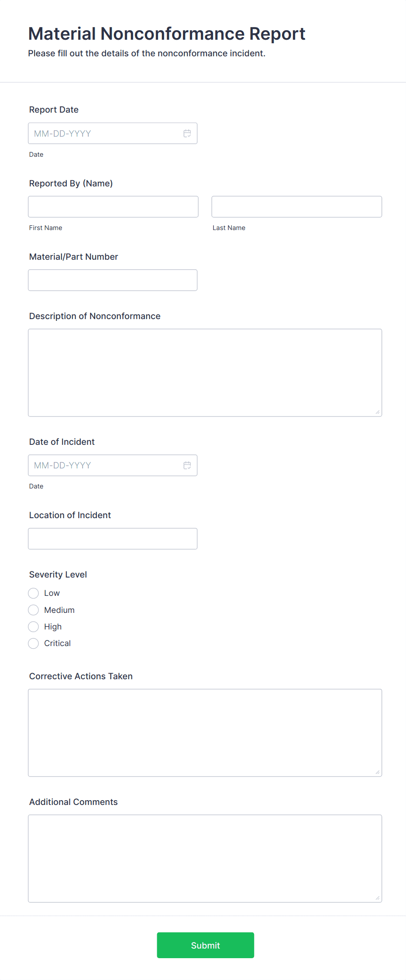Mark severity as Critical
The image size is (406, 980).
pos(34,643)
